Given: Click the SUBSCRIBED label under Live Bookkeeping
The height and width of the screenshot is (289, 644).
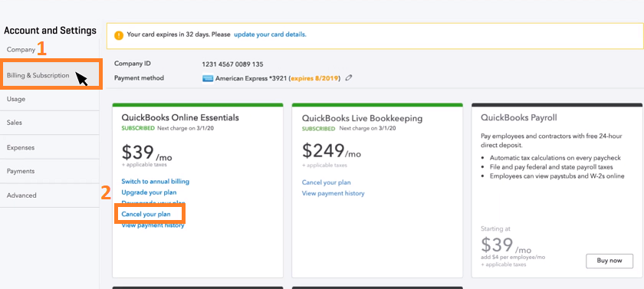Looking at the screenshot, I should [x=318, y=129].
